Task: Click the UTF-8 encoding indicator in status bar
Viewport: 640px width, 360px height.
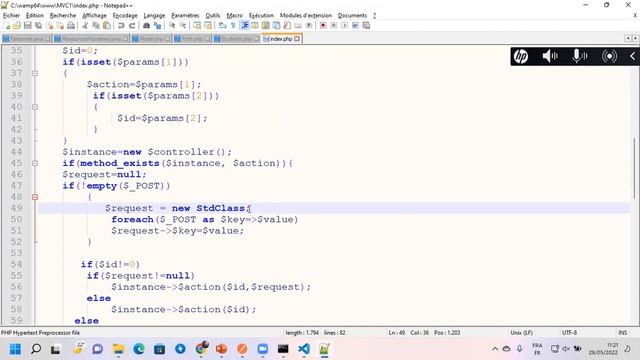Action: pos(569,333)
